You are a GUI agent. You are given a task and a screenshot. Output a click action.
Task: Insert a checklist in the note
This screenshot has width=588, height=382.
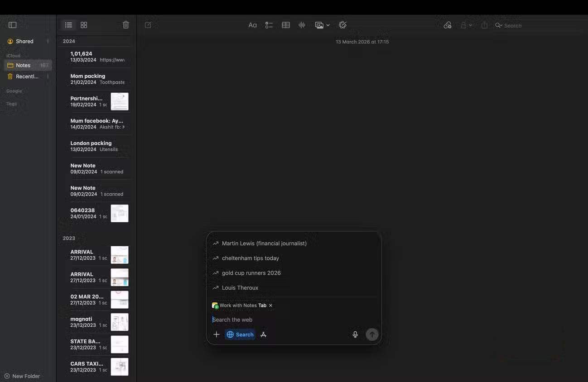pyautogui.click(x=269, y=25)
